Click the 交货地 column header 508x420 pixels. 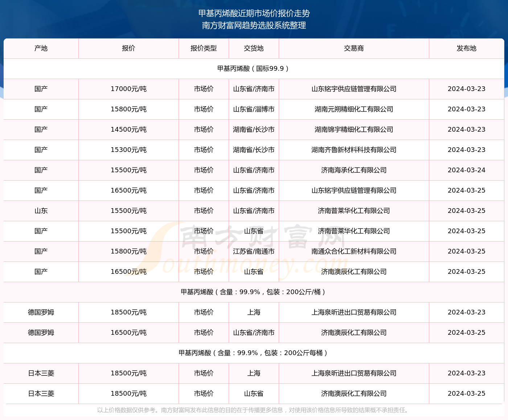(x=254, y=48)
